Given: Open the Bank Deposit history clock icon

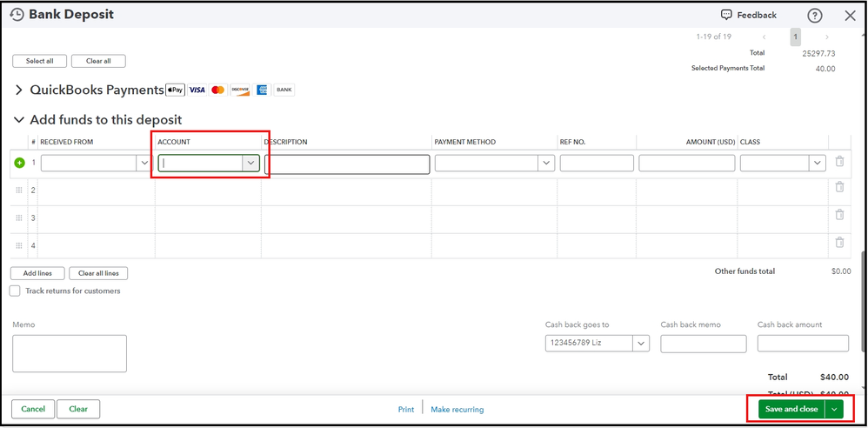Looking at the screenshot, I should [17, 15].
